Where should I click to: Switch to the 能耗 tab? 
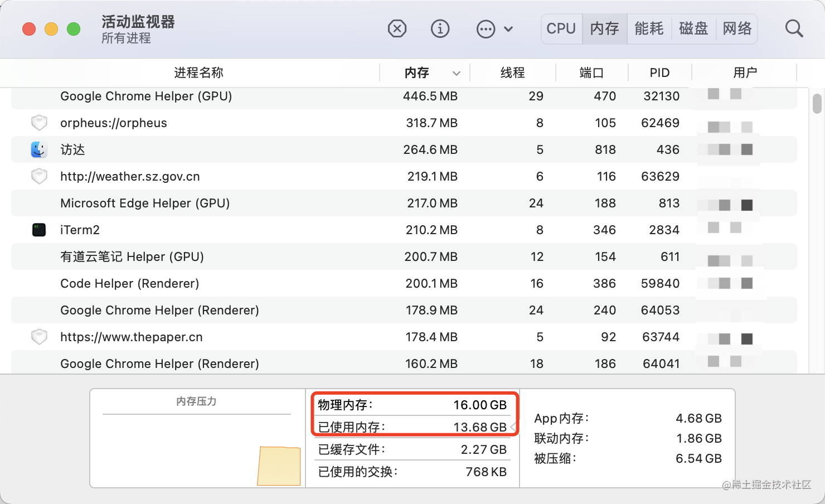point(649,28)
